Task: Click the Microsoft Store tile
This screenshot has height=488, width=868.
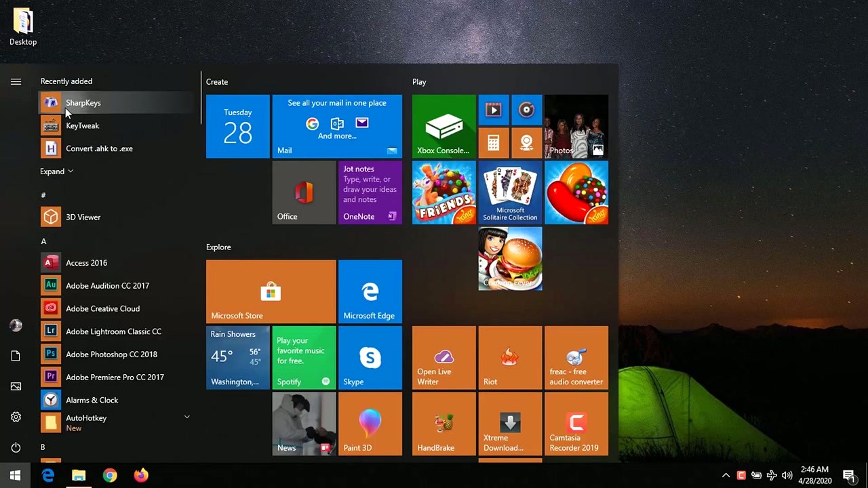Action: [271, 291]
